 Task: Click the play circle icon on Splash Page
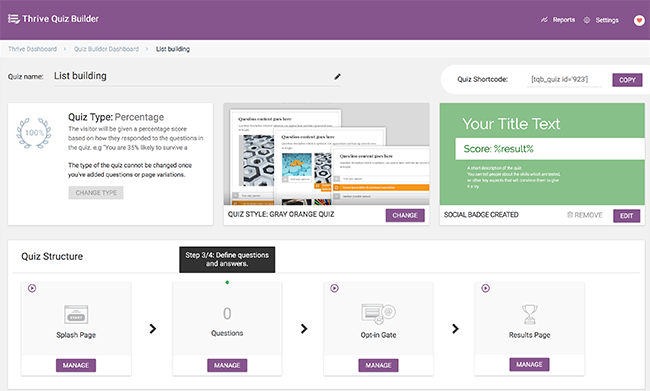click(x=32, y=288)
